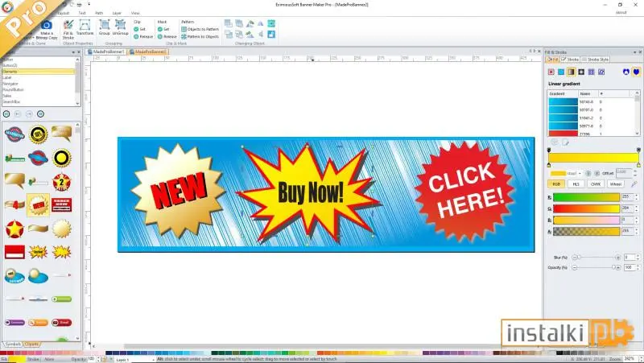Click the quick-access toolbar dropdown arrow
The width and height of the screenshot is (644, 363).
(x=89, y=5)
